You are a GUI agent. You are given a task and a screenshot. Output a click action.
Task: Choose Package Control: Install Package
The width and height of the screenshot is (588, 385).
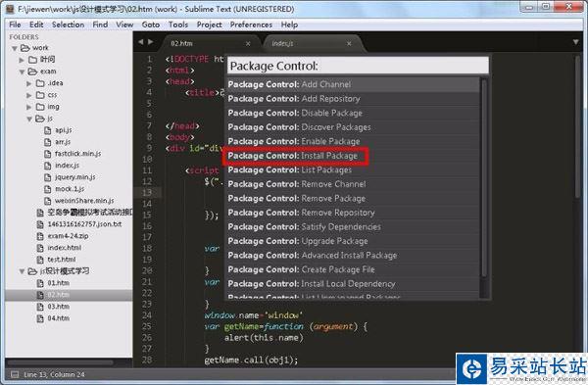pyautogui.click(x=353, y=156)
